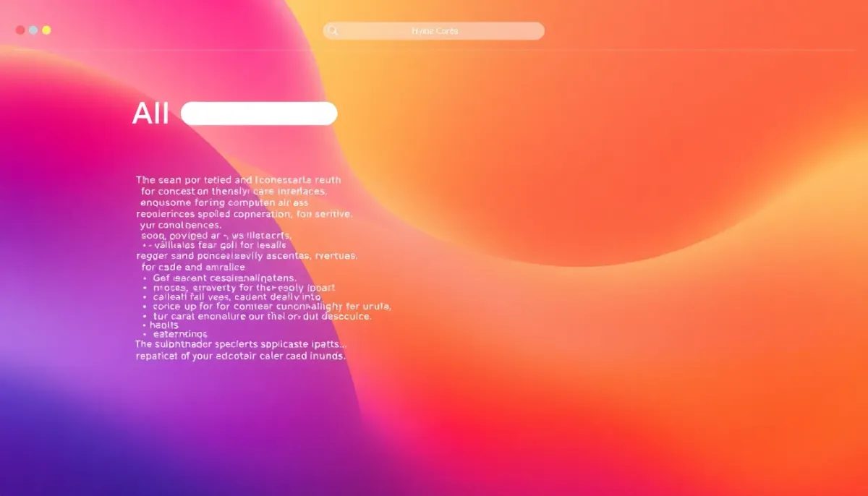Click the "All" heading
The width and height of the screenshot is (868, 496).
pos(150,114)
